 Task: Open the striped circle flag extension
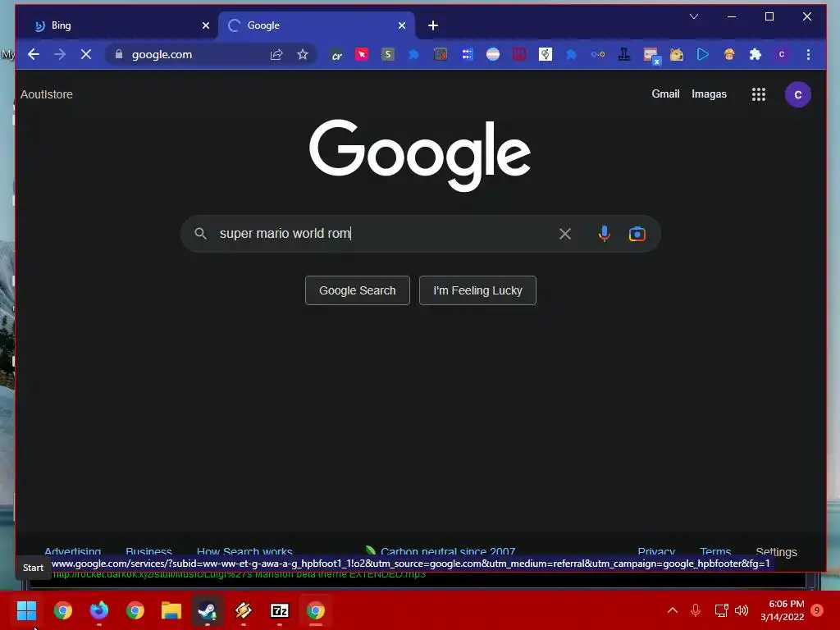pos(493,54)
